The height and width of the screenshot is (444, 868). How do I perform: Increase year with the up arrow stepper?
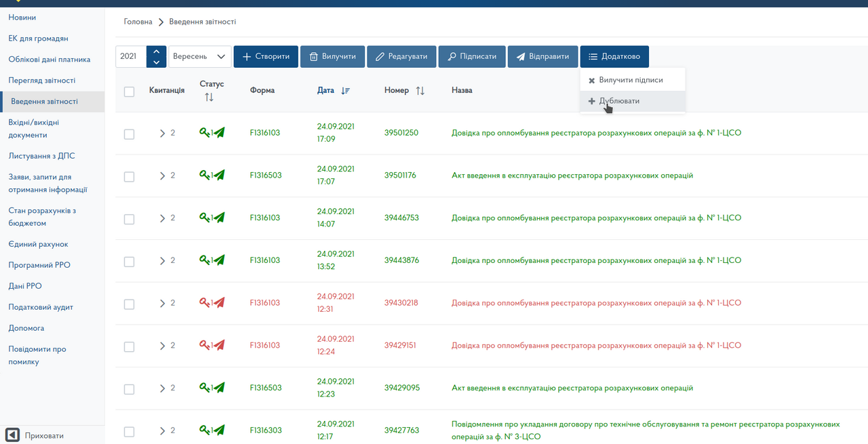tap(156, 51)
